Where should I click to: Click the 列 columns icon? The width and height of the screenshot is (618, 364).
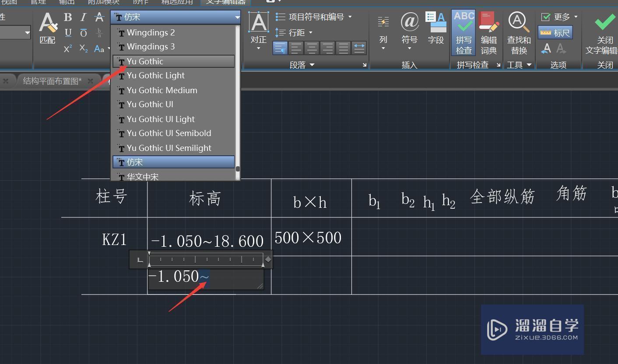pyautogui.click(x=383, y=22)
